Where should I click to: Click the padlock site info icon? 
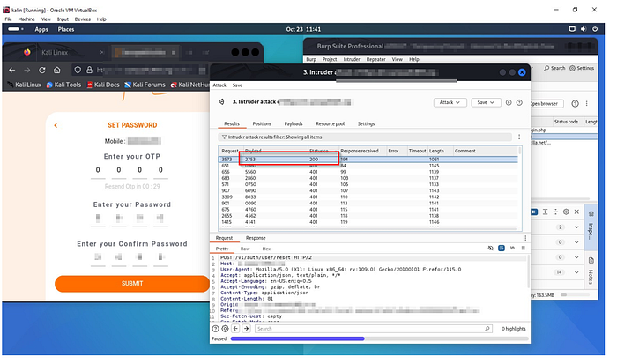coord(89,70)
